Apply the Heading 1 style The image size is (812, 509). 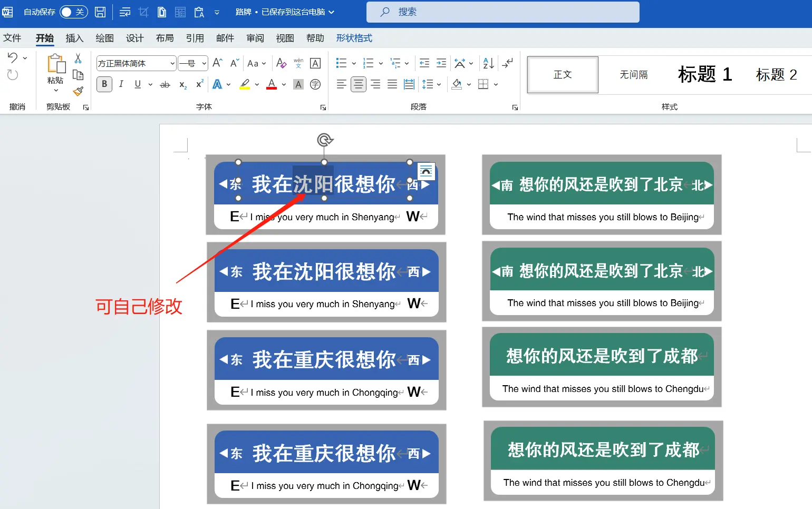click(704, 75)
